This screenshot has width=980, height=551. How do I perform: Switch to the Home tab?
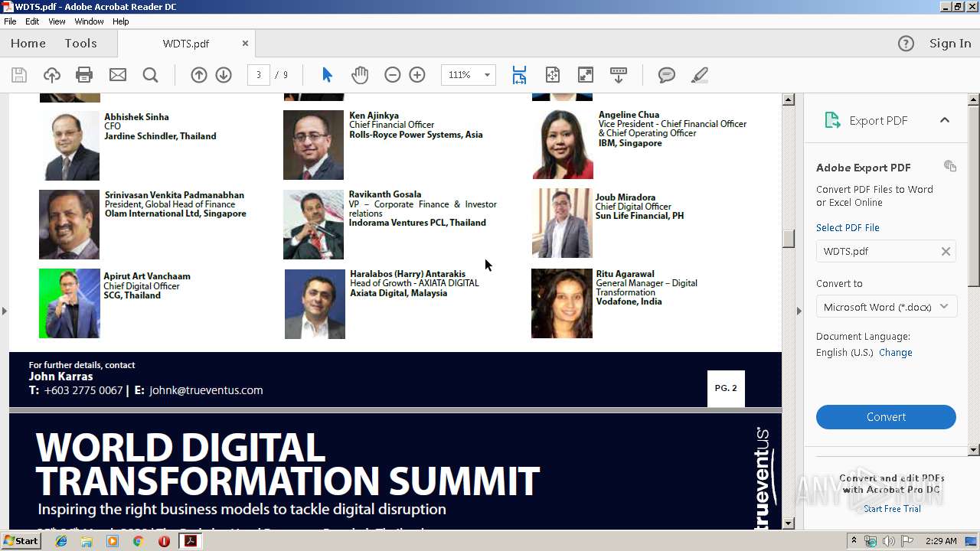[x=28, y=44]
